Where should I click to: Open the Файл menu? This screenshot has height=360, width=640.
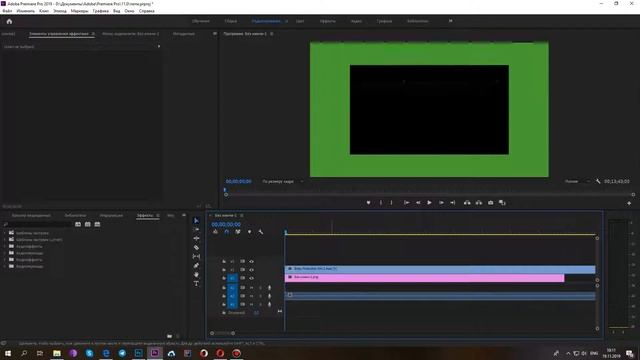point(7,11)
